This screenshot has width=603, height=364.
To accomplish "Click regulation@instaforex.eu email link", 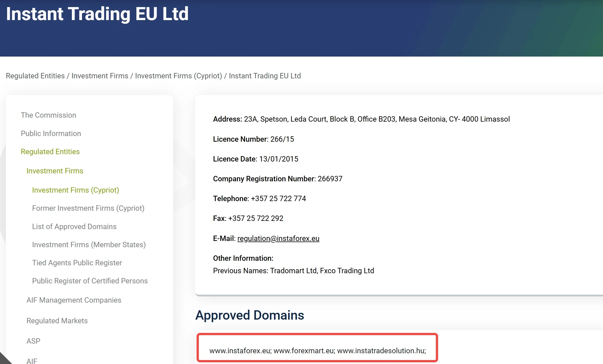I will click(278, 238).
